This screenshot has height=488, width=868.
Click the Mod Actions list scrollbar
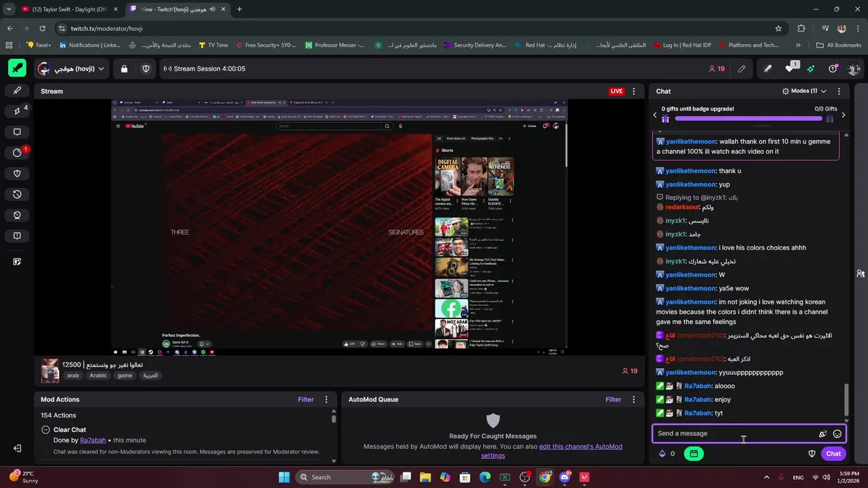pos(334,418)
